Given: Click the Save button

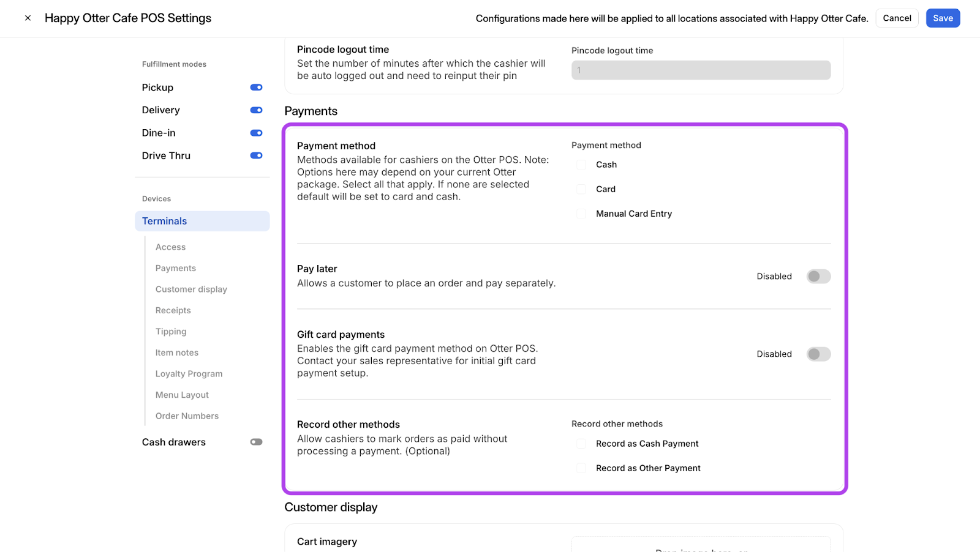Looking at the screenshot, I should (943, 18).
